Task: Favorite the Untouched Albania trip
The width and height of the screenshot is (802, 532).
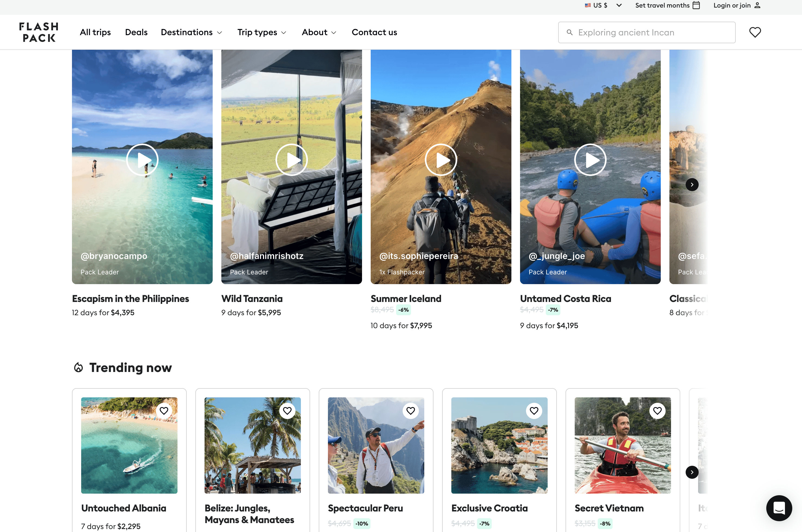Action: pyautogui.click(x=164, y=411)
